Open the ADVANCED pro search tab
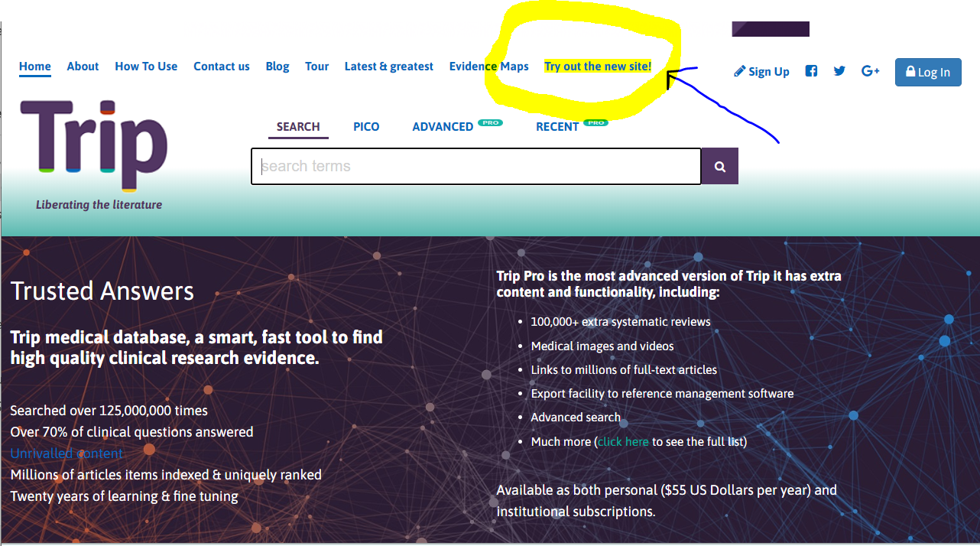The width and height of the screenshot is (980, 546). [x=443, y=127]
